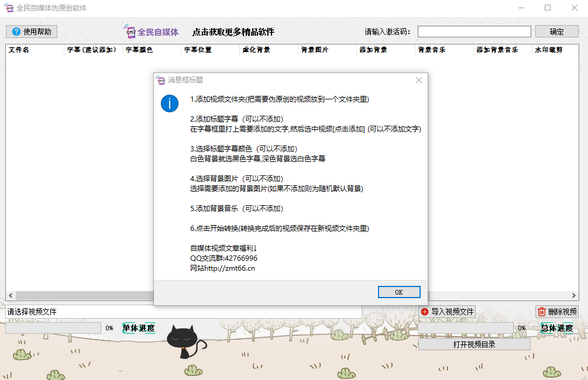The width and height of the screenshot is (588, 380).
Task: Click the blue info icon in the dialog
Action: [169, 104]
